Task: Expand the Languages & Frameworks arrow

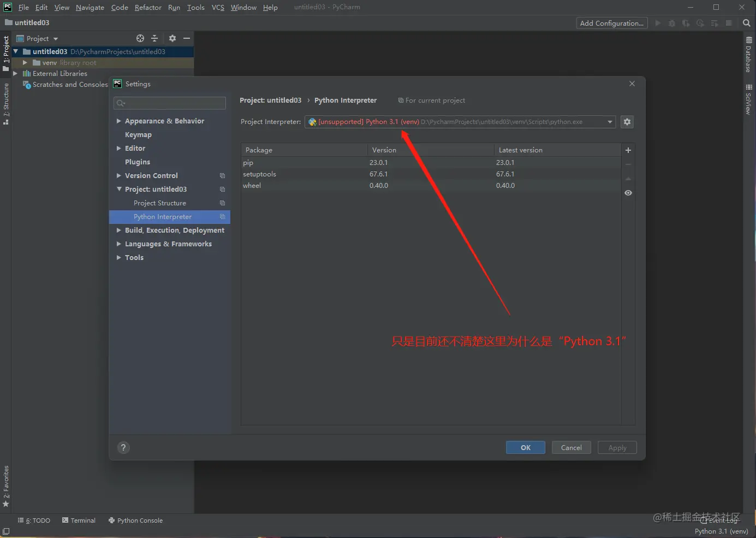Action: (118, 244)
